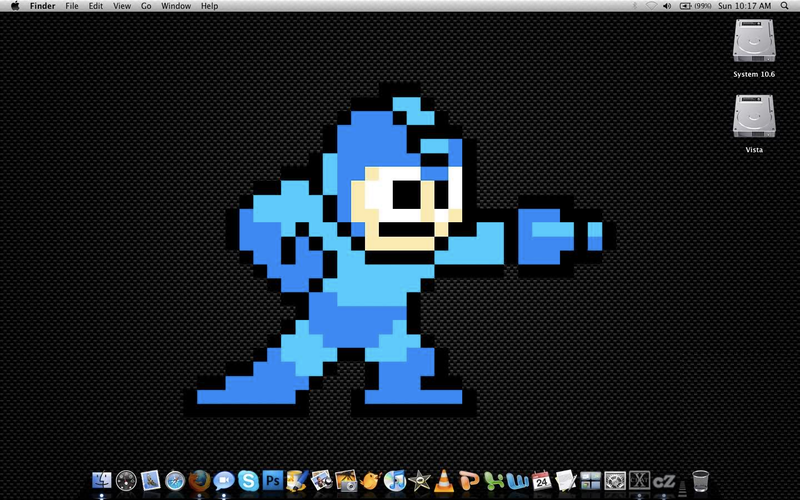Image resolution: width=800 pixels, height=500 pixels.
Task: Launch Dashboard from the Dock
Action: (x=126, y=481)
